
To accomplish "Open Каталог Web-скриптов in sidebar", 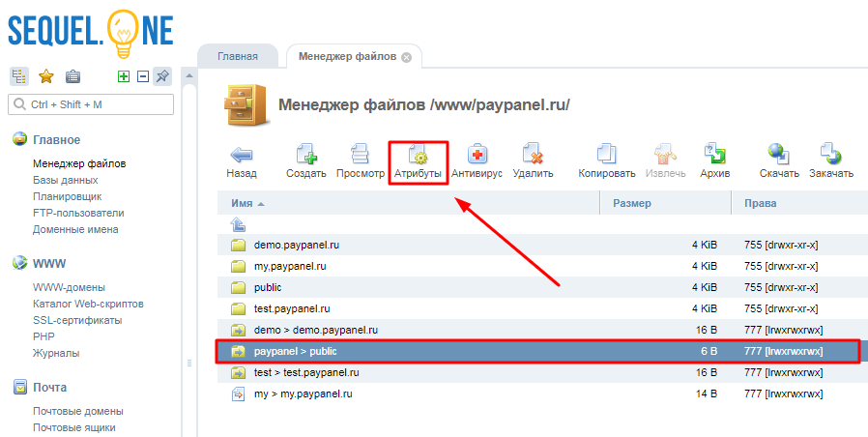I will coord(88,304).
